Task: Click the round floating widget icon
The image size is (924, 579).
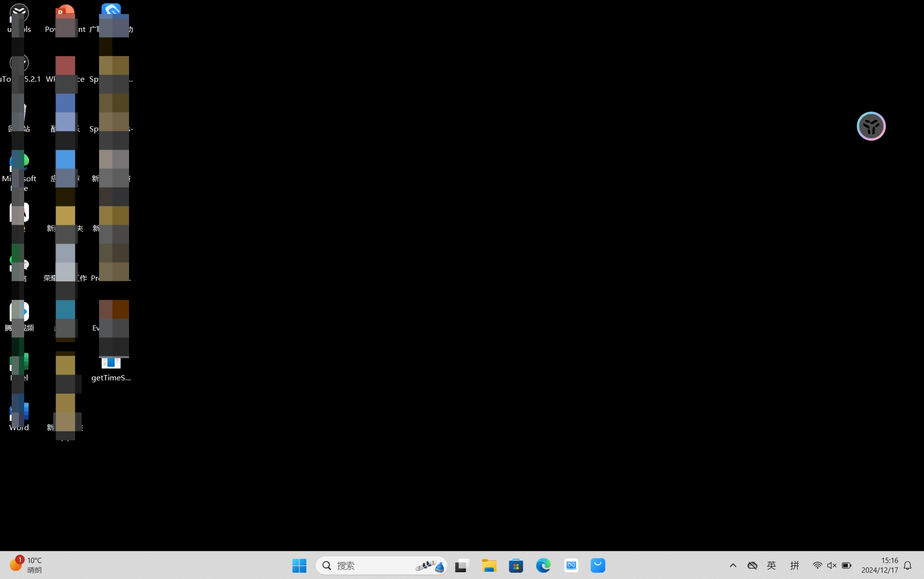Action: [871, 126]
